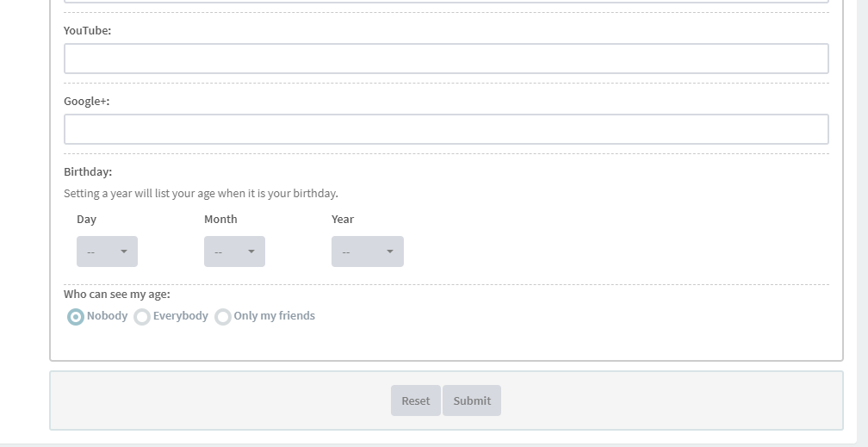Select the Nobody radio button
The height and width of the screenshot is (447, 868).
(x=75, y=317)
